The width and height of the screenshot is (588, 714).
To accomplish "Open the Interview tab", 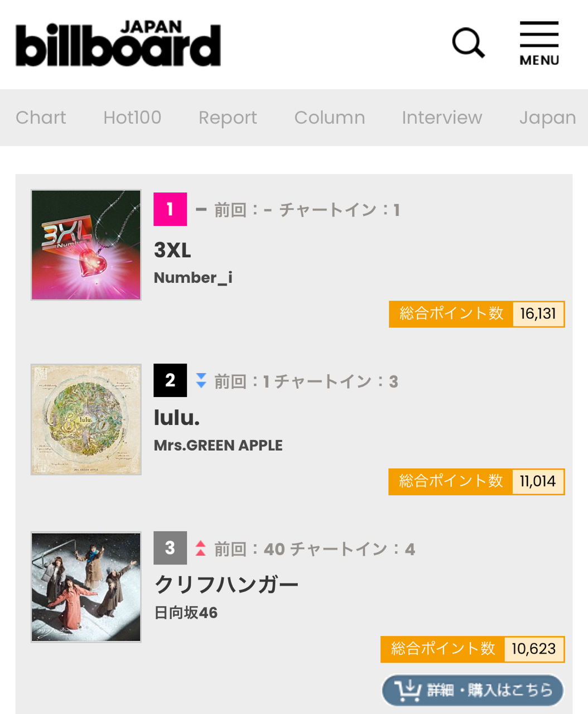I will point(442,118).
